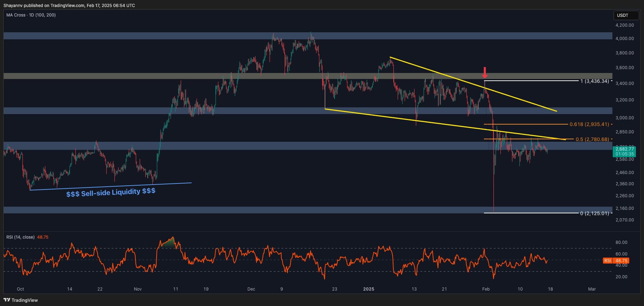Select the RSI (14, close) indicator legend
The height and width of the screenshot is (306, 644).
coord(27,237)
